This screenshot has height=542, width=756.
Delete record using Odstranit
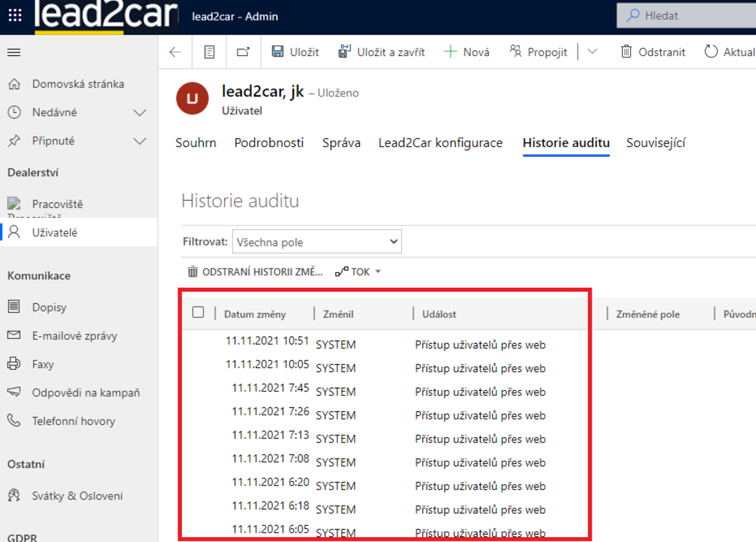[653, 52]
